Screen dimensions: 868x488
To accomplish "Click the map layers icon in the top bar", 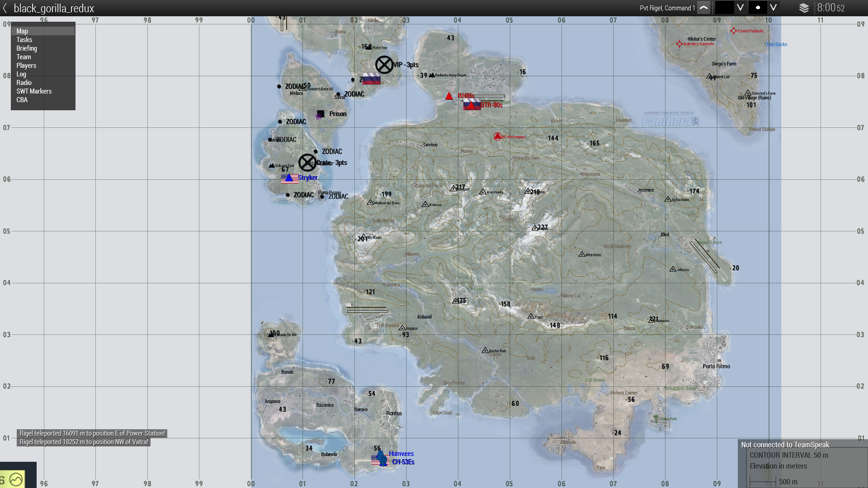I will (x=804, y=8).
